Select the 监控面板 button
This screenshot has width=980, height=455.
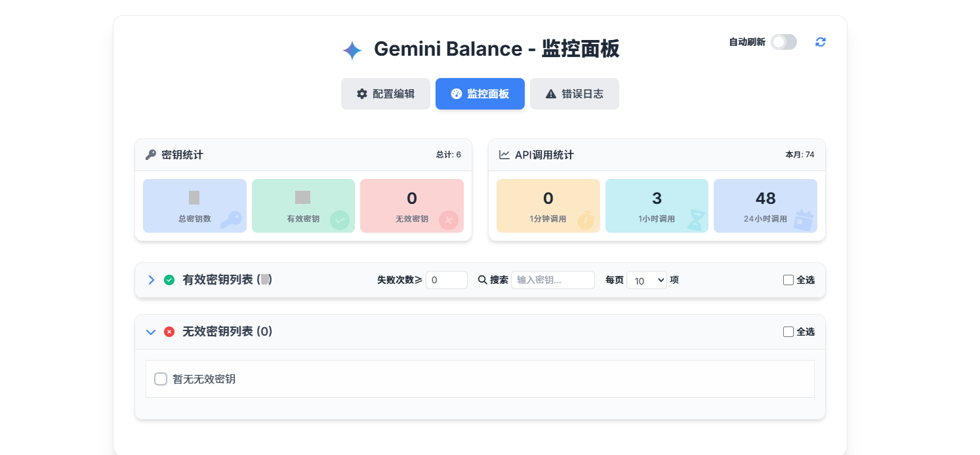click(x=480, y=93)
